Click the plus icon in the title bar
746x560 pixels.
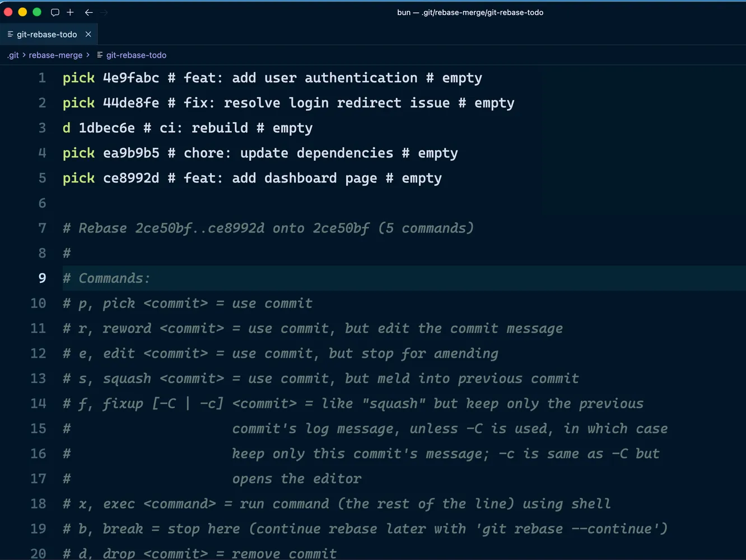(x=70, y=12)
